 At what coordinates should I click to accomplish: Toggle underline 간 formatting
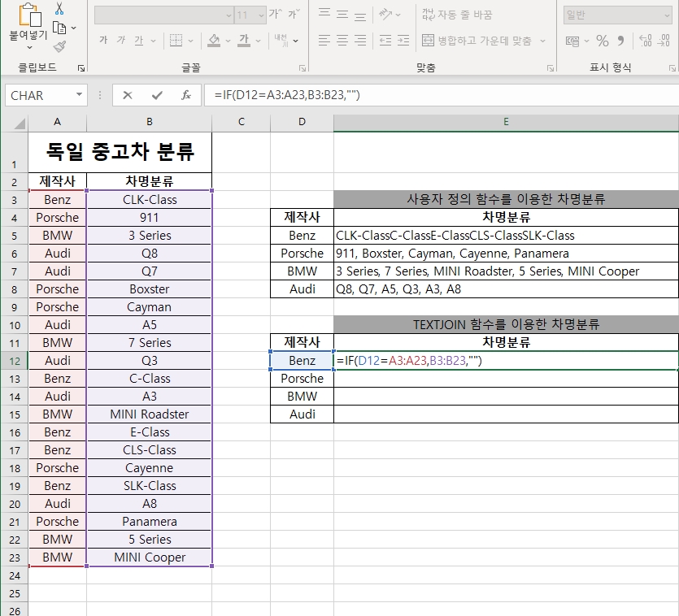tap(138, 41)
